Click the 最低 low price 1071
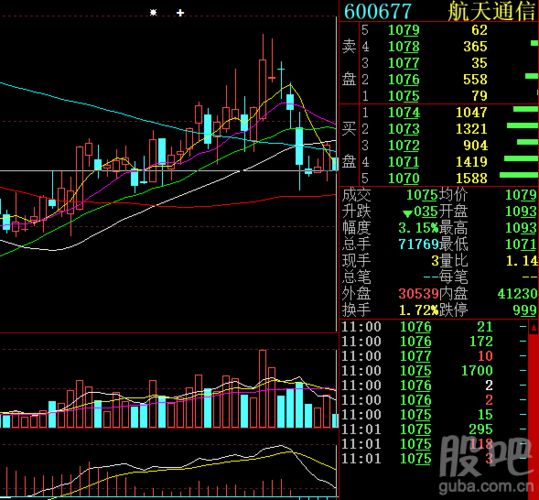The image size is (539, 500). (521, 244)
